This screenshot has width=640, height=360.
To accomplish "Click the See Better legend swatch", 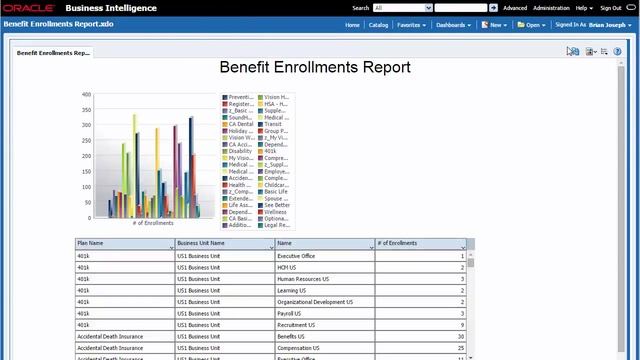I will (x=260, y=205).
